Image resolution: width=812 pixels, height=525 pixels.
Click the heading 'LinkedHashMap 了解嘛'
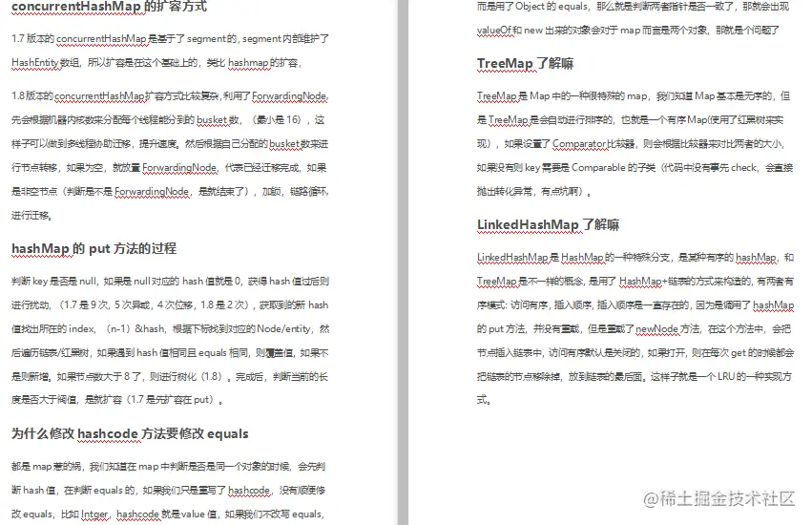[548, 225]
